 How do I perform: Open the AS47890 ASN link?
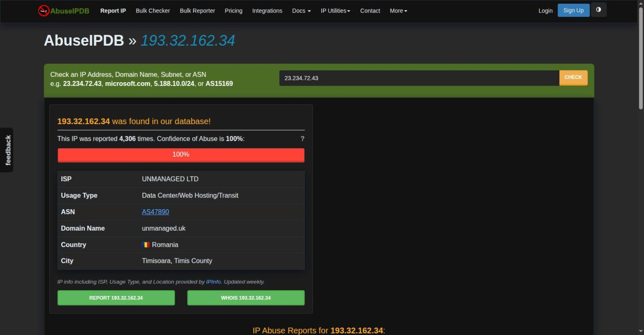[x=155, y=212]
